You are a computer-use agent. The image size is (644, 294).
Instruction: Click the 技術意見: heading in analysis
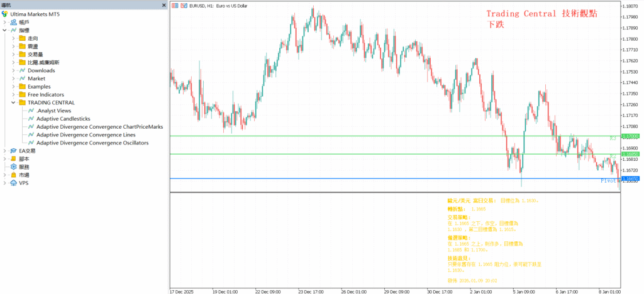458,258
